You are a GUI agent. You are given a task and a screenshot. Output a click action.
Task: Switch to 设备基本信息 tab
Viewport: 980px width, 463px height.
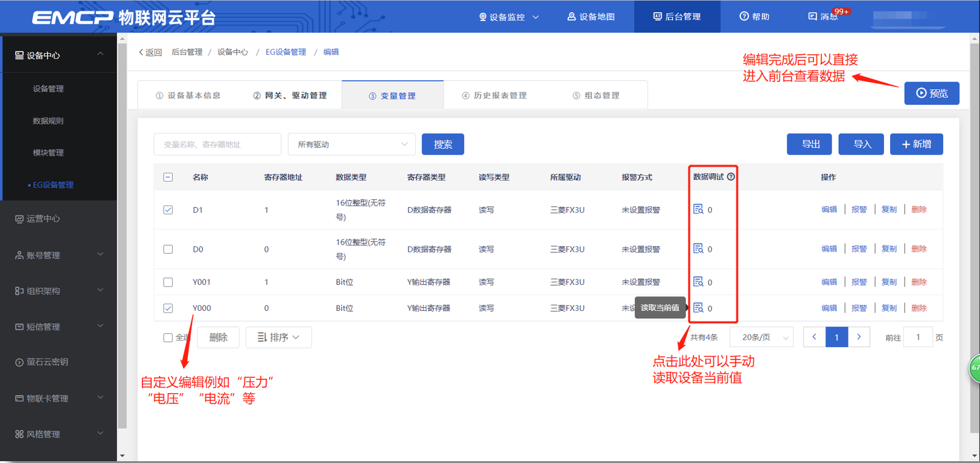[x=188, y=95]
